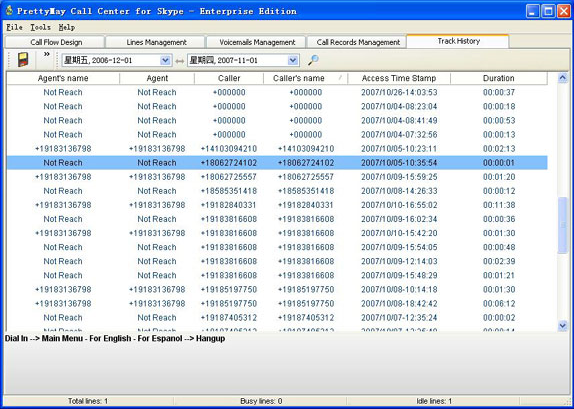The height and width of the screenshot is (409, 574).
Task: Click the Total lines: 1 status entry
Action: pyautogui.click(x=88, y=401)
